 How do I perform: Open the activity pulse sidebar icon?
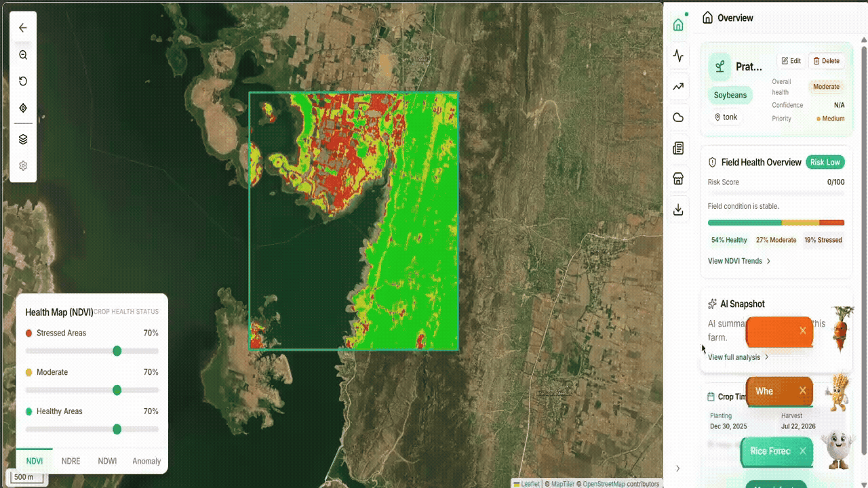tap(678, 56)
